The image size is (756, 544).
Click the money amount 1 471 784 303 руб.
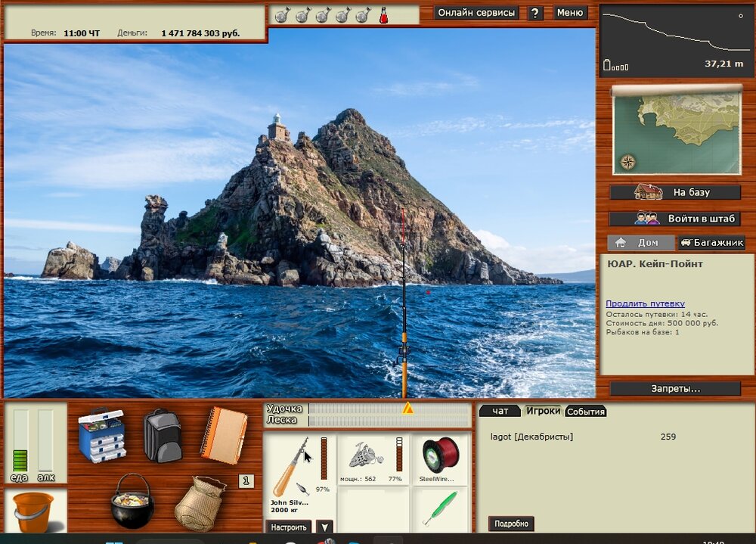click(200, 33)
